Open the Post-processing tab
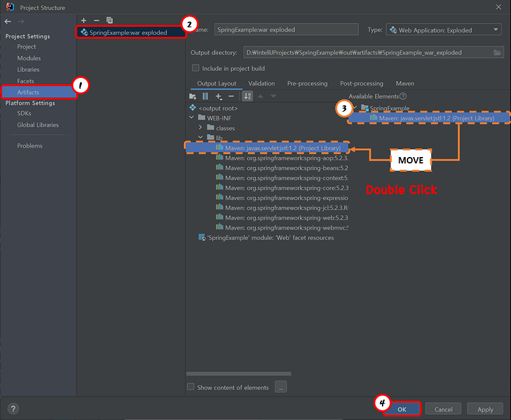Screen dimensions: 511x420 (x=362, y=84)
